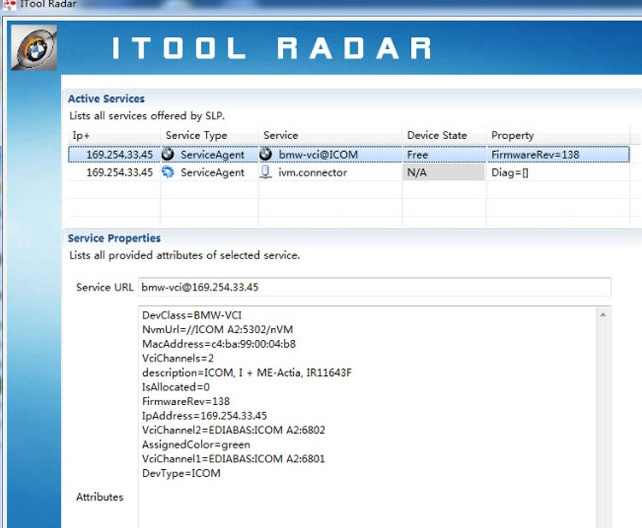Screen dimensions: 642x528
Task: Click the ITool Radar title bar icon
Action: pyautogui.click(x=9, y=7)
